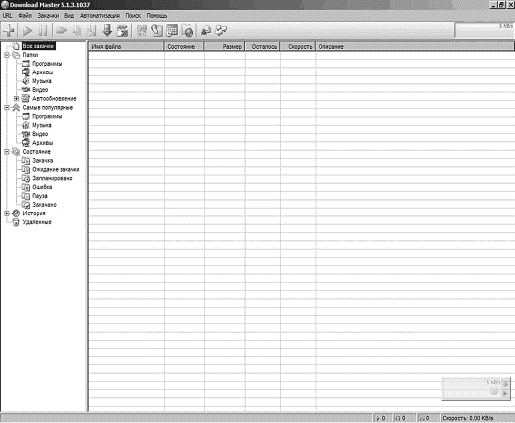Click the double-arrow start-all toolbar icon
The height and width of the screenshot is (423, 515).
pyautogui.click(x=61, y=31)
